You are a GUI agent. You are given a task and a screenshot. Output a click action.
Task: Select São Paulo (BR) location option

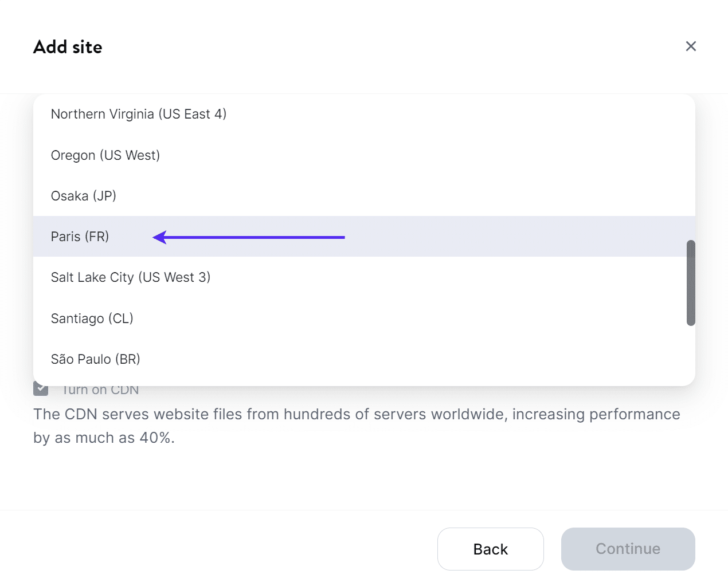point(95,359)
